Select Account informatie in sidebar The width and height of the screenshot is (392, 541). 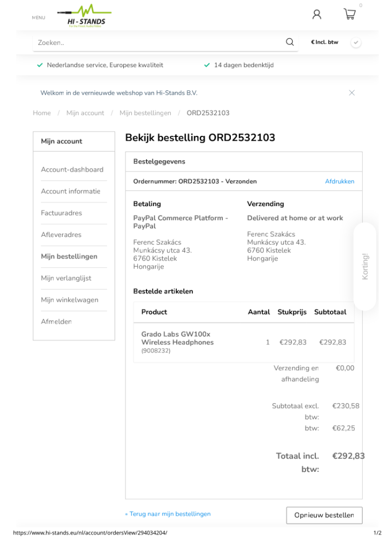71,191
